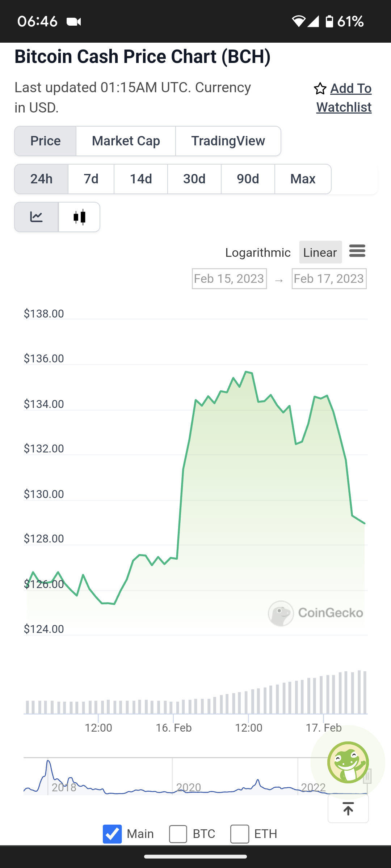Open the Feb 17, 2023 end date picker
391x868 pixels.
click(x=329, y=279)
